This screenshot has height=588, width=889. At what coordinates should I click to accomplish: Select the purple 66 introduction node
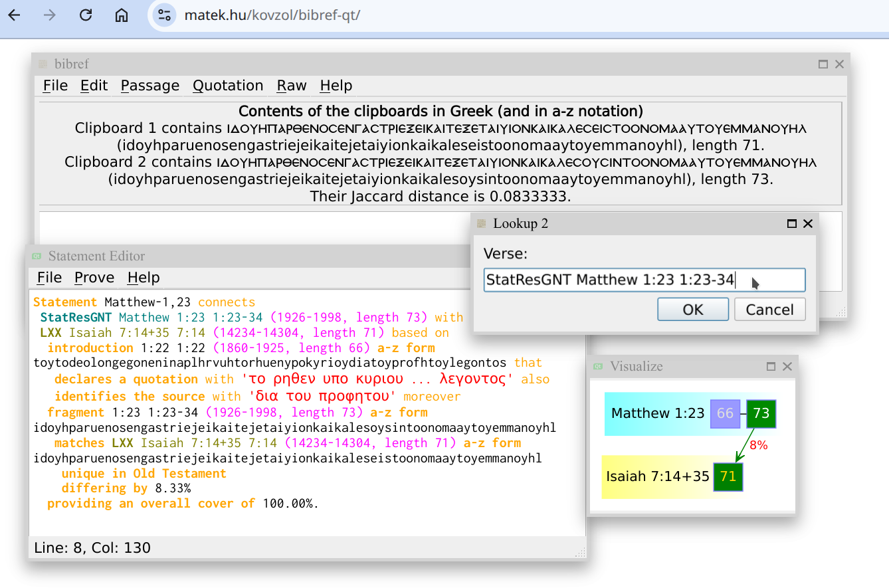[725, 413]
